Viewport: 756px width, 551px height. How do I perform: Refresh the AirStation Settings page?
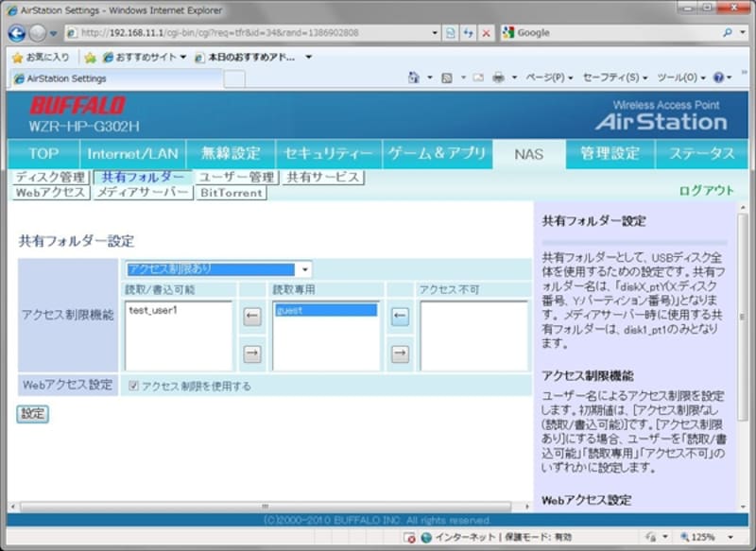[467, 32]
